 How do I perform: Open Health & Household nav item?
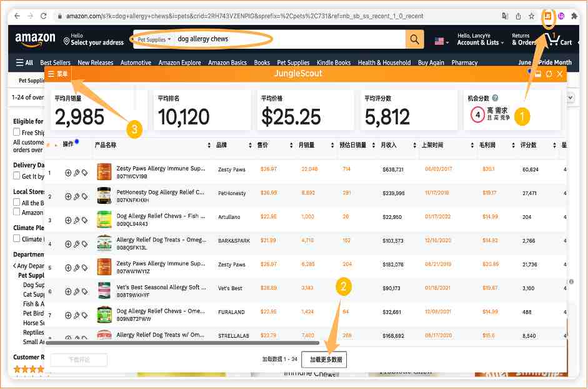(x=384, y=63)
